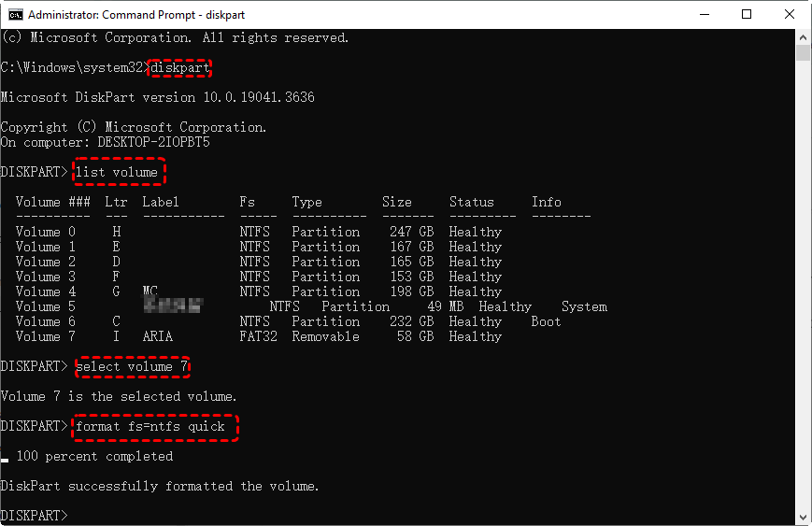
Task: Click the Size column header
Action: pos(397,202)
